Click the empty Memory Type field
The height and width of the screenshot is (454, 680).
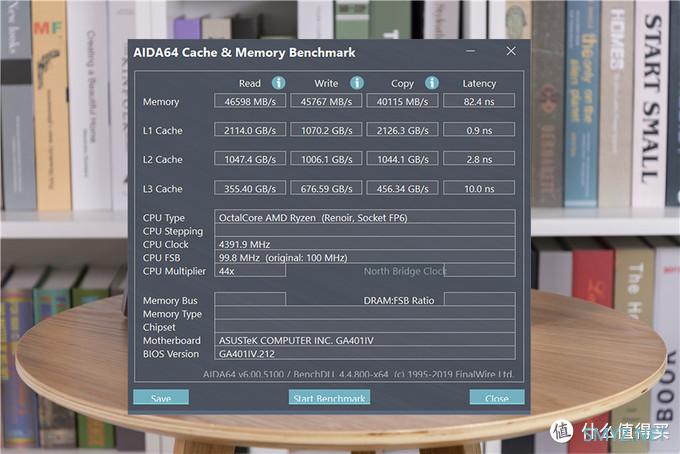coord(365,313)
